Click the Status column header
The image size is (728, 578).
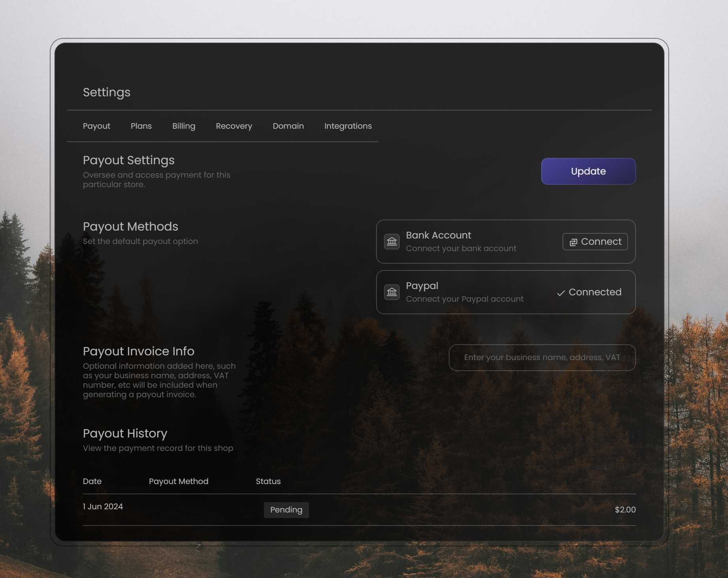[268, 481]
